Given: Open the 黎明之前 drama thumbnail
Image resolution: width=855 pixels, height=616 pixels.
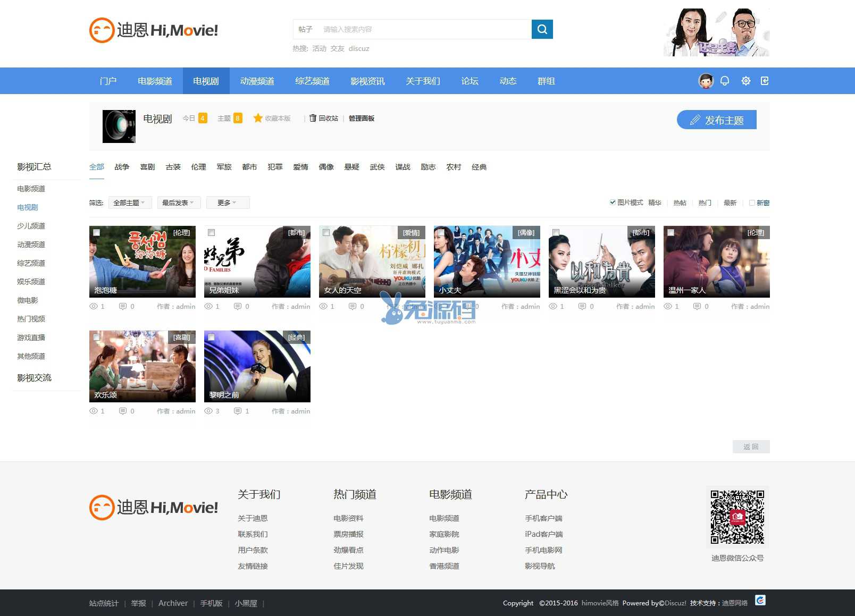Looking at the screenshot, I should click(x=257, y=366).
